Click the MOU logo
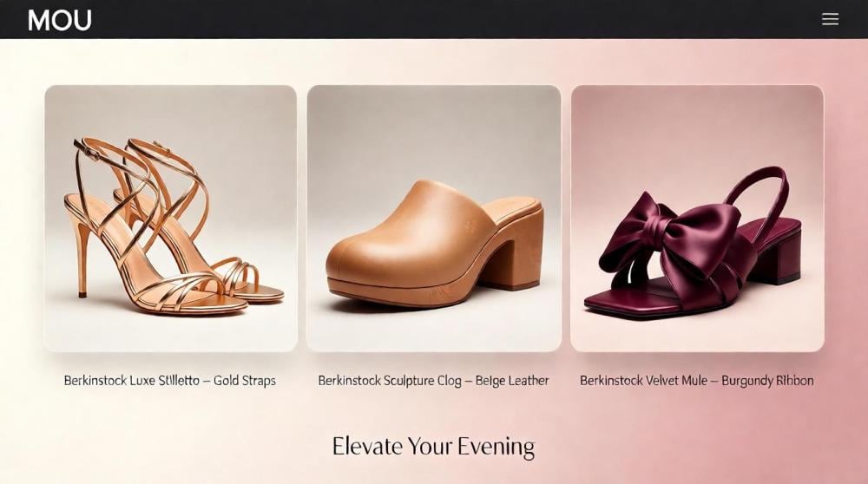868x484 pixels. tap(60, 21)
